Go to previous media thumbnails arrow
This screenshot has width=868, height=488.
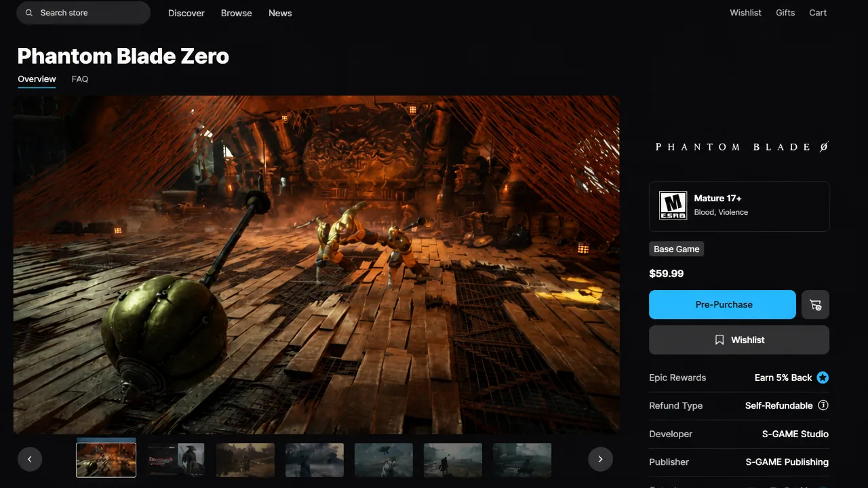[x=30, y=459]
